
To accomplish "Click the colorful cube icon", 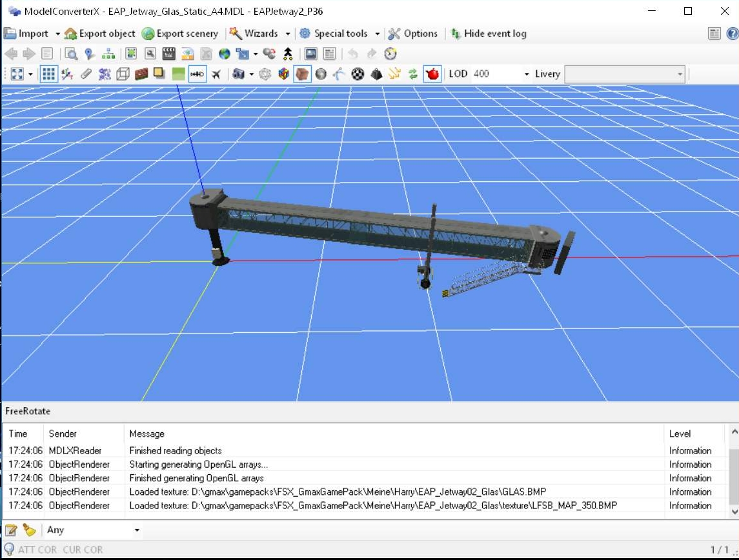I will point(283,74).
